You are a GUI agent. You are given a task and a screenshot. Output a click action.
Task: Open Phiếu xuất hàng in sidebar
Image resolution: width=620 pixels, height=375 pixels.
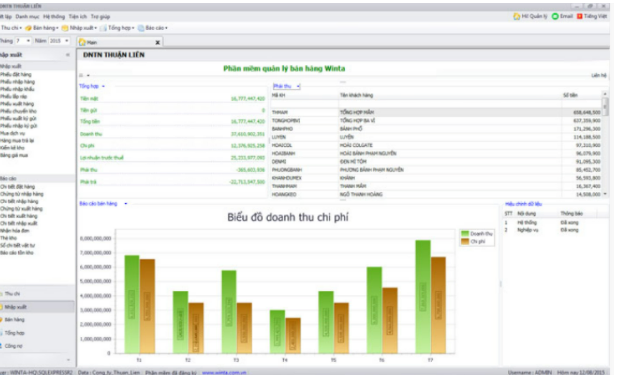coord(17,104)
